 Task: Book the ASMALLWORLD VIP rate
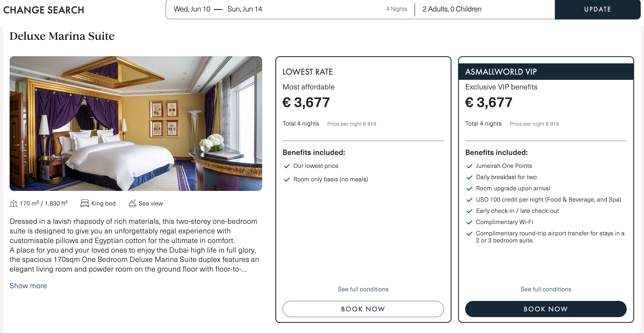546,309
